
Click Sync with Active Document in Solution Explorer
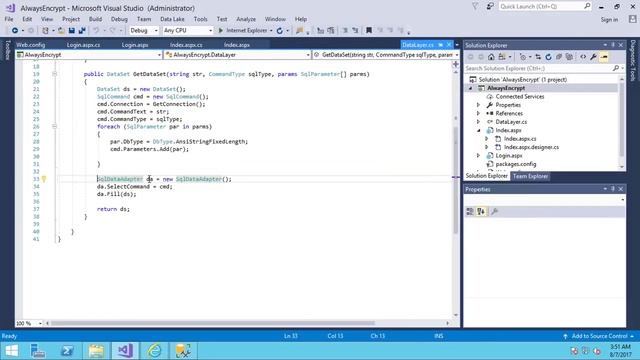(x=538, y=57)
